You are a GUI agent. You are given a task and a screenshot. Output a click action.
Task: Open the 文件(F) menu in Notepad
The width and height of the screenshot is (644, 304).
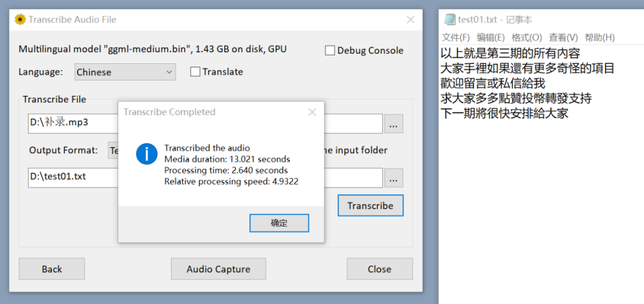coord(456,38)
